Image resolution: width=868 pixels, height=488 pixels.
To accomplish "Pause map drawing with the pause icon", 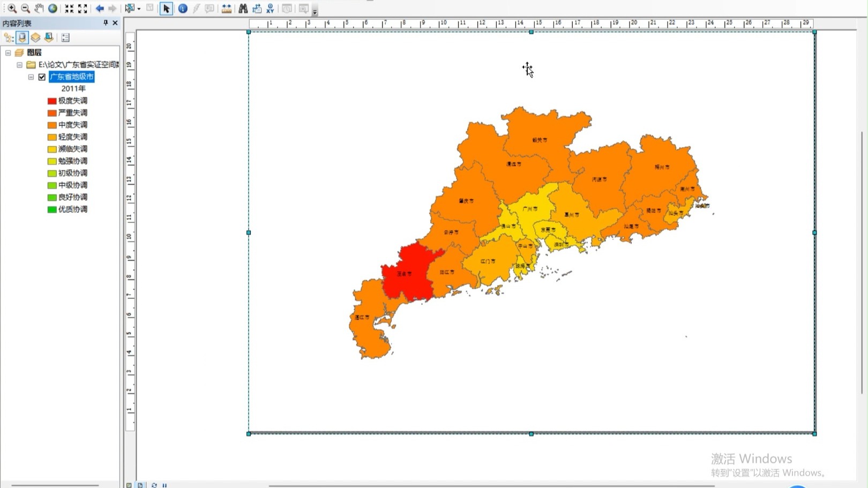I will click(x=164, y=485).
